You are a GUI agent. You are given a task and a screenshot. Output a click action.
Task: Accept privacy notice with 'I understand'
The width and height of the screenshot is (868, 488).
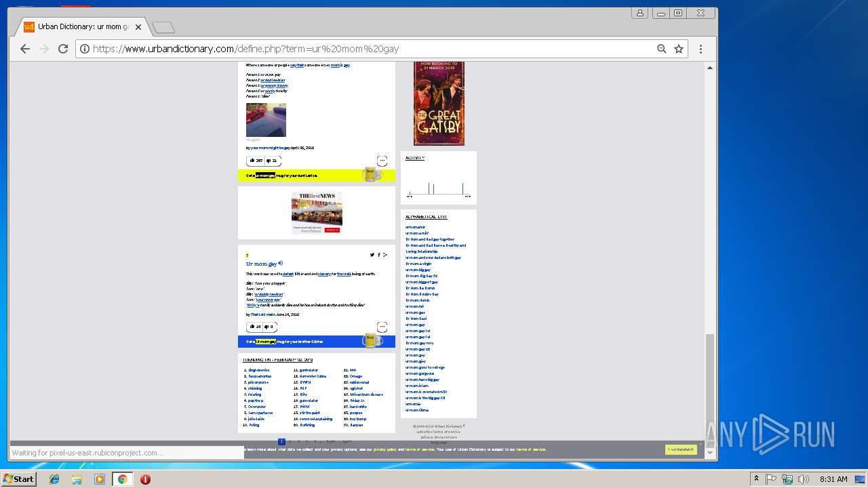[681, 449]
